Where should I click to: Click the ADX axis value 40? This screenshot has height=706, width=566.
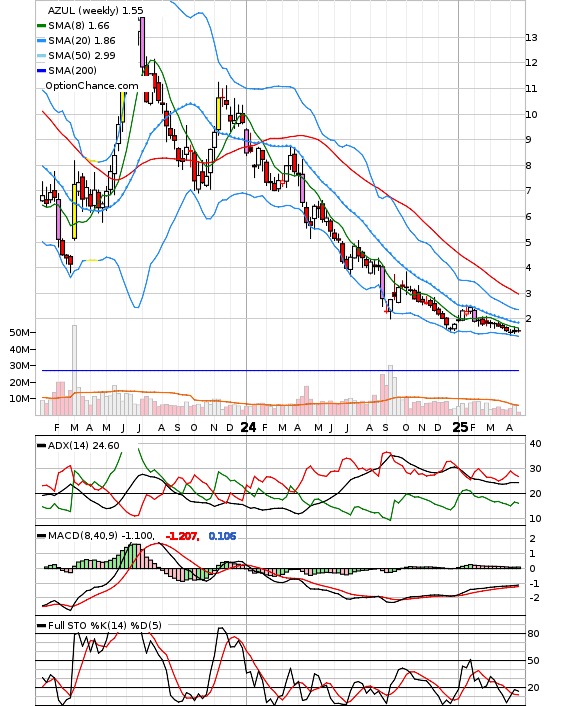click(x=535, y=444)
